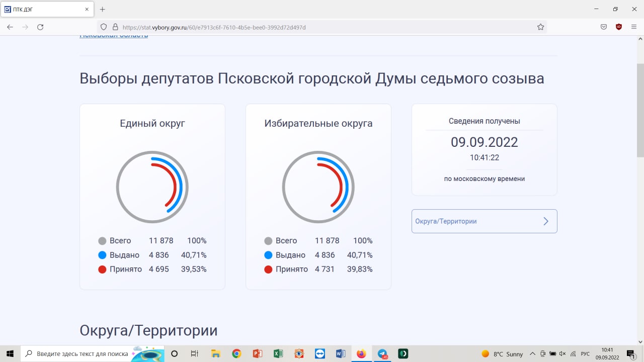Open the uBlock Origin extension icon
The height and width of the screenshot is (362, 644).
point(619,27)
